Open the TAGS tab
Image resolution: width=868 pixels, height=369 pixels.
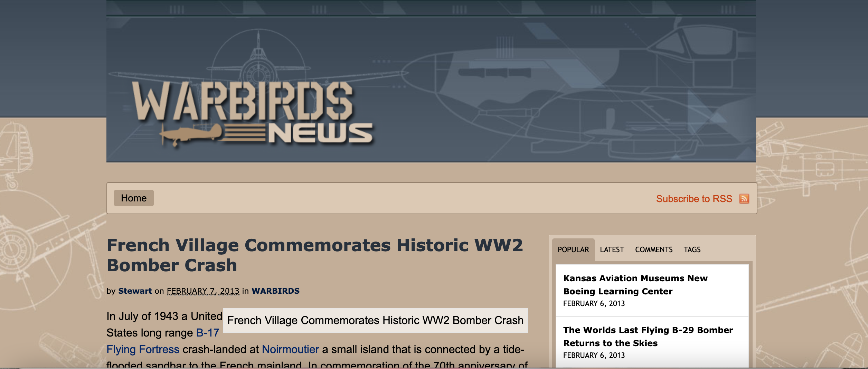click(692, 249)
